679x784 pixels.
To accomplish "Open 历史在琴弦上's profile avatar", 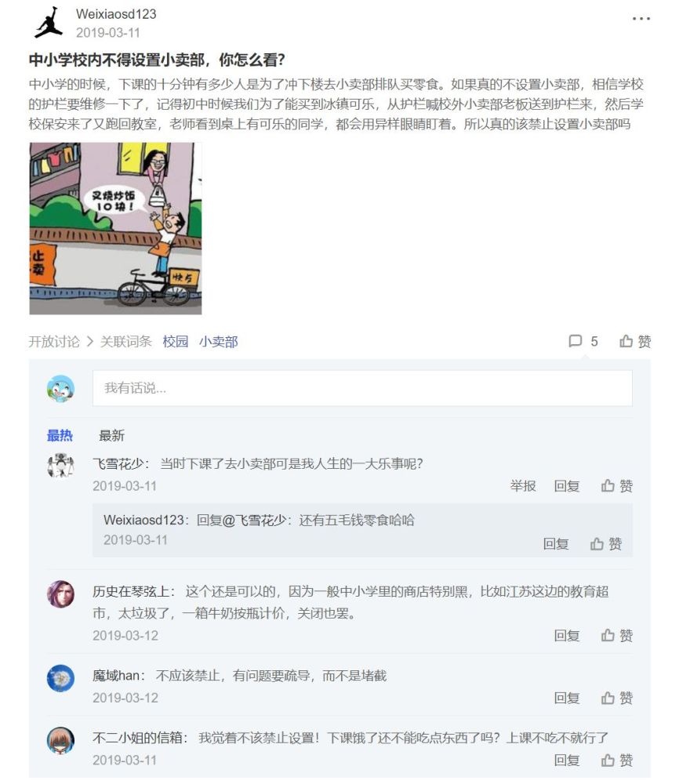I will (60, 594).
